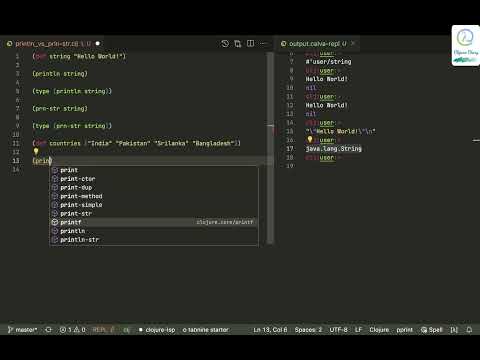Image resolution: width=480 pixels, height=360 pixels.
Task: Click 'Ln 13, Col 6' cursor position
Action: click(x=270, y=330)
